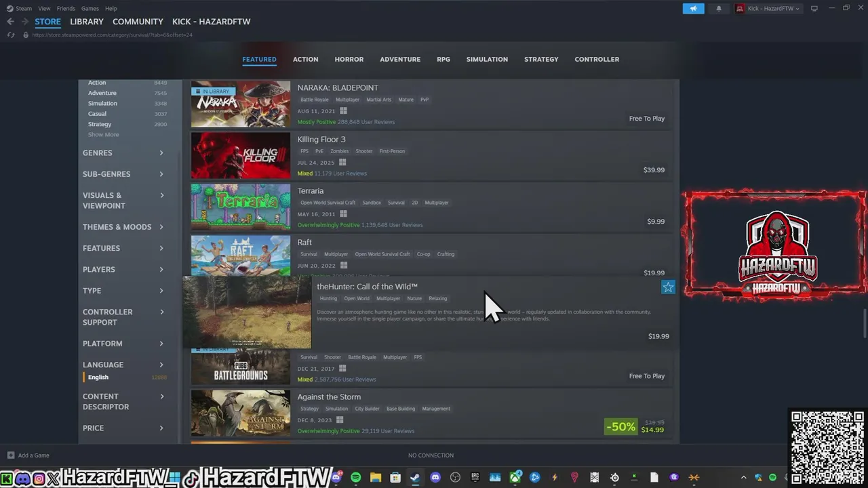Screen dimensions: 868x488
Task: Open the Killing Floor 3 title link
Action: 321,140
